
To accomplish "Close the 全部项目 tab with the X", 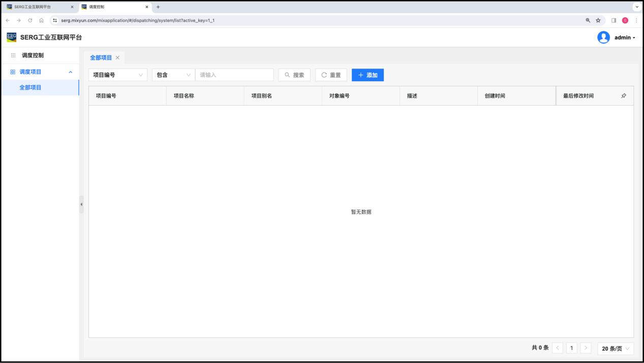I will [x=117, y=58].
